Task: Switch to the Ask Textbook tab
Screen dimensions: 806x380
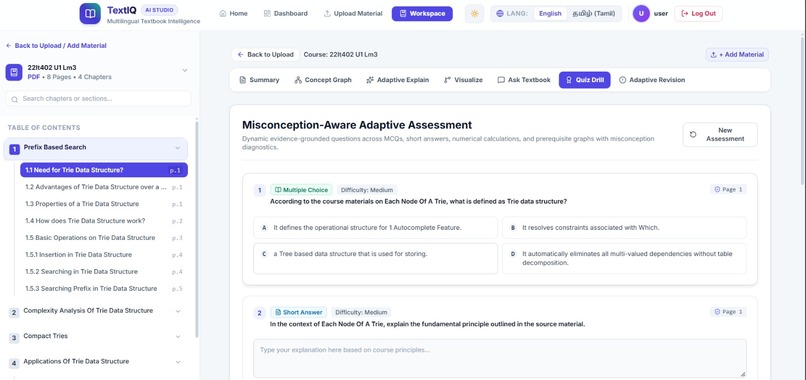Action: click(524, 80)
